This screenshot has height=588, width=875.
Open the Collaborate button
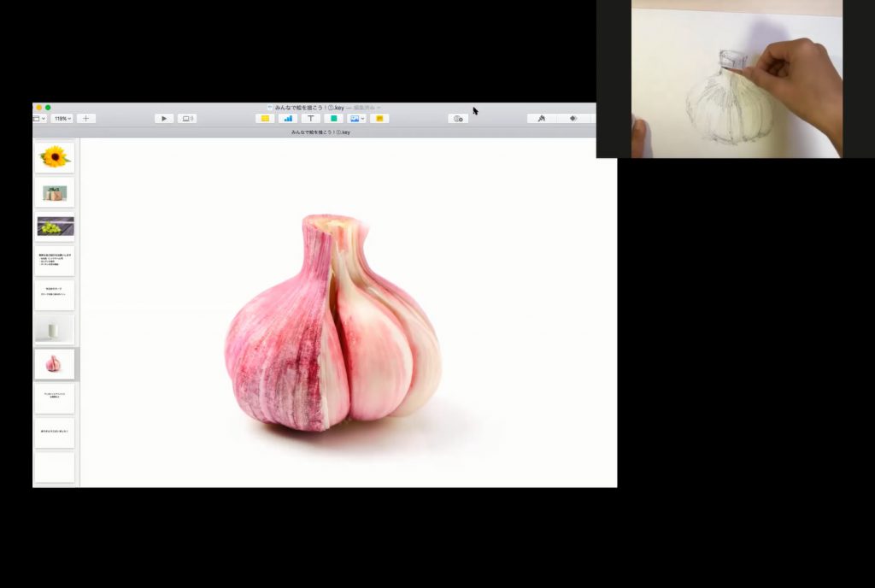tap(458, 119)
